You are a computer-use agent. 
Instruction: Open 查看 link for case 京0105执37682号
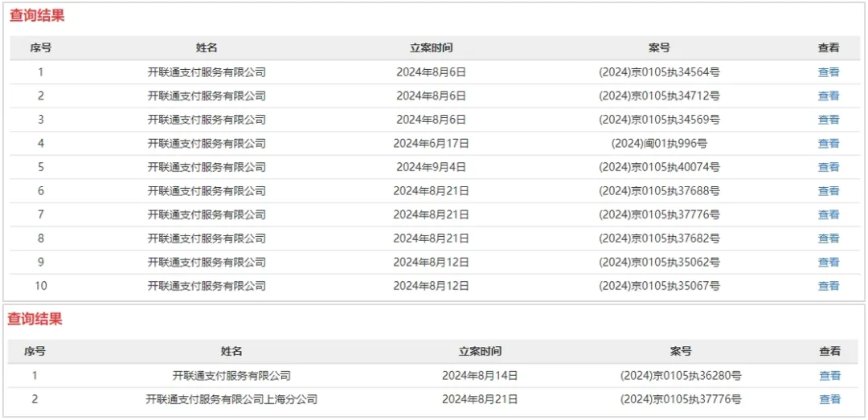tap(829, 239)
